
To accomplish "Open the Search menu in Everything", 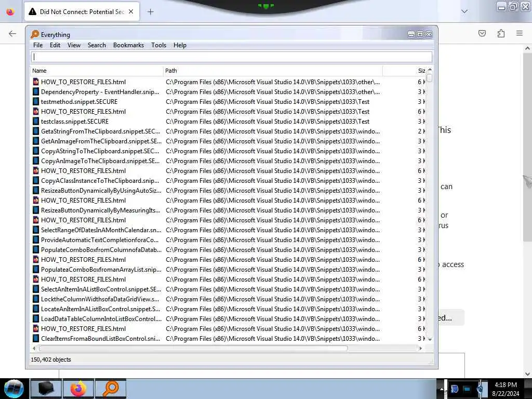I will (97, 45).
